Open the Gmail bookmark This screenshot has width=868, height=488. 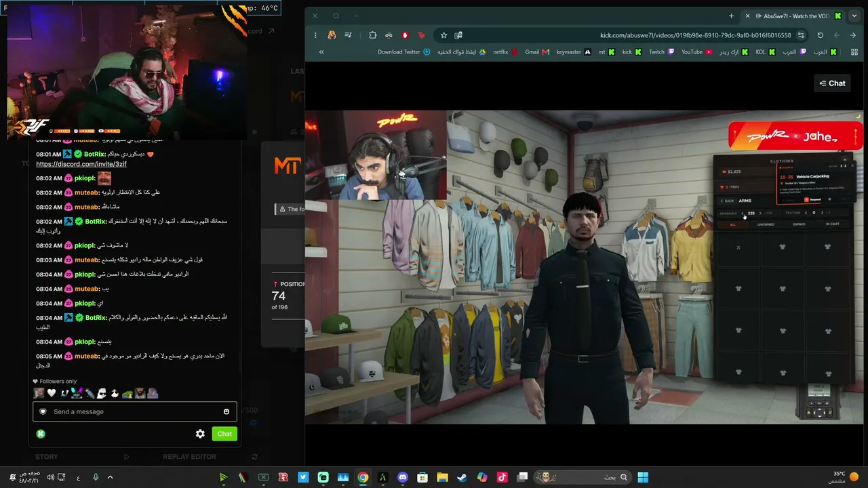tap(536, 52)
